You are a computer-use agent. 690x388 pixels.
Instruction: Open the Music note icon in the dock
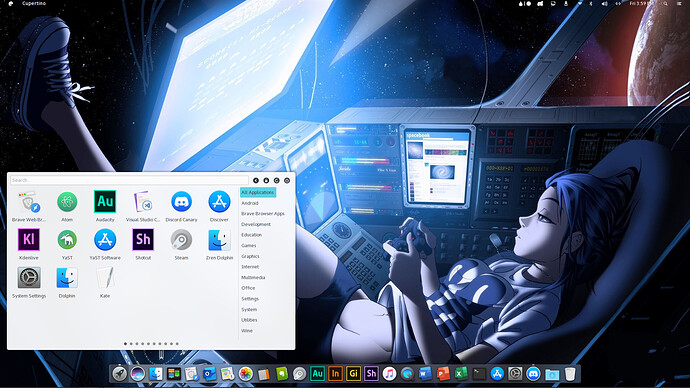click(389, 374)
